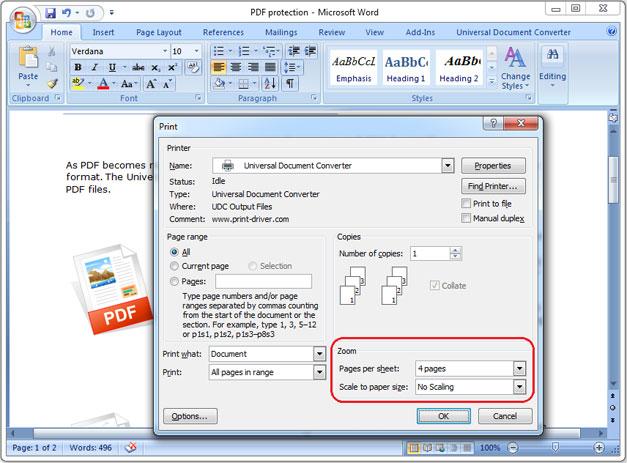Show paragraph marks pilcrow icon

click(290, 84)
